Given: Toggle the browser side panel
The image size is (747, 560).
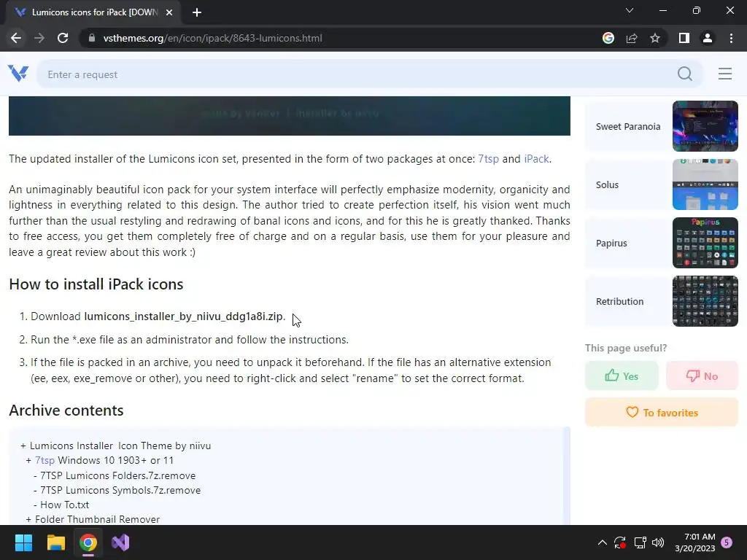Looking at the screenshot, I should (684, 38).
